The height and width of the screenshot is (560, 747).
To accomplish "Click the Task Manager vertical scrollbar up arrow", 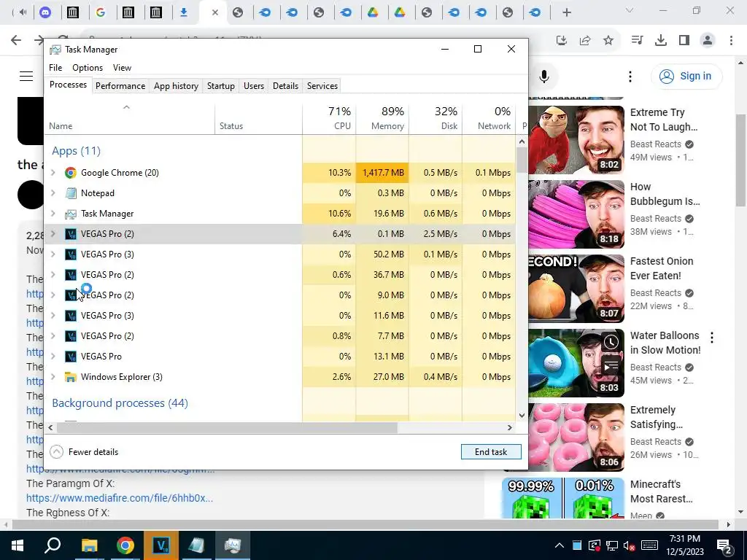I will pos(522,141).
